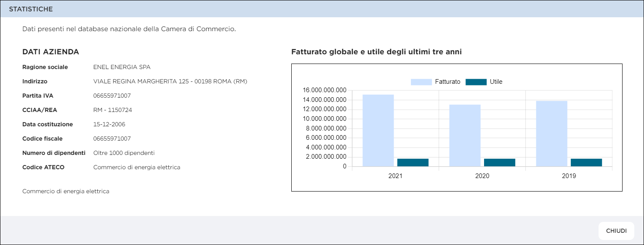Click the 2020 Utile bar
644x245 pixels.
(x=500, y=162)
